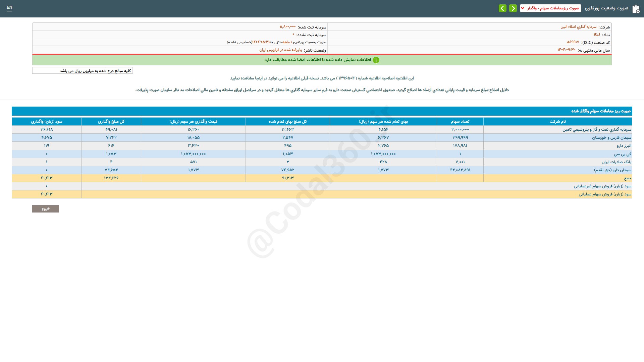Click the 'سود (زیان) واگذاری' column header
This screenshot has width=644, height=362.
pos(47,121)
